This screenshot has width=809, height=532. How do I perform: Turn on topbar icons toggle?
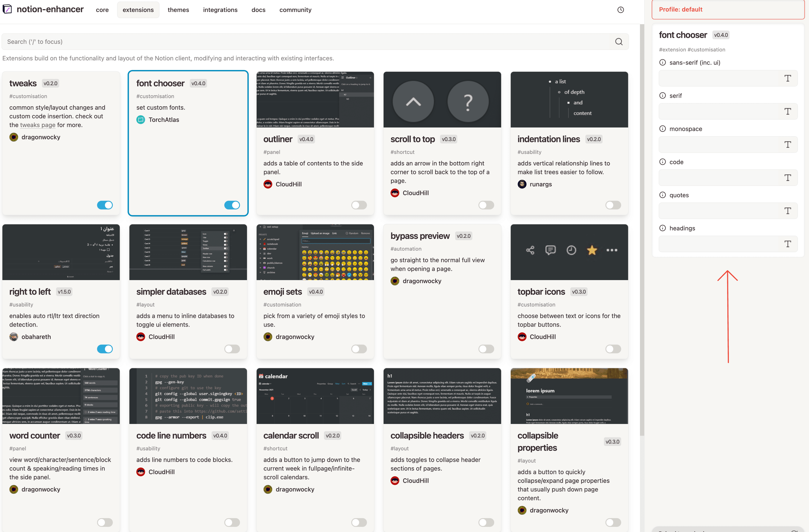(613, 349)
